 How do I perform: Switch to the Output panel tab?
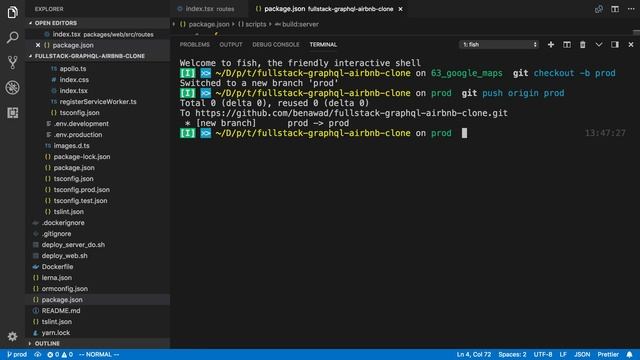pyautogui.click(x=231, y=44)
